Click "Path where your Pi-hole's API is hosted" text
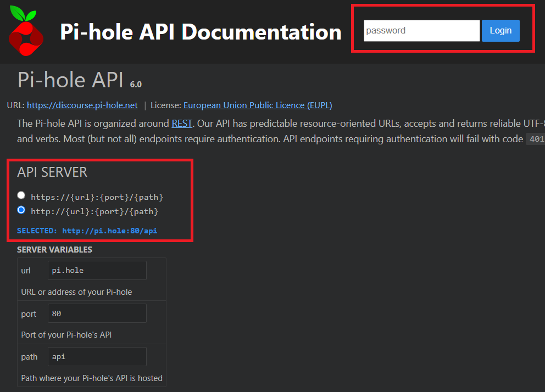 point(92,378)
